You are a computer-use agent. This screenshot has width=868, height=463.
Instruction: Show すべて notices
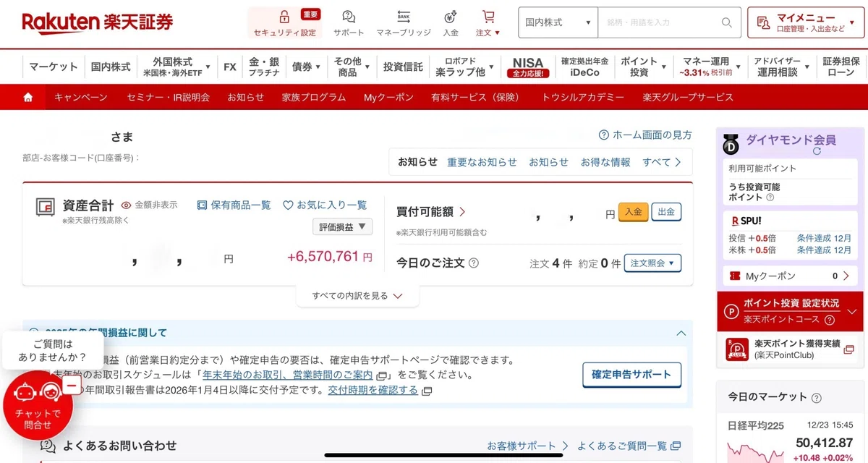(x=662, y=162)
